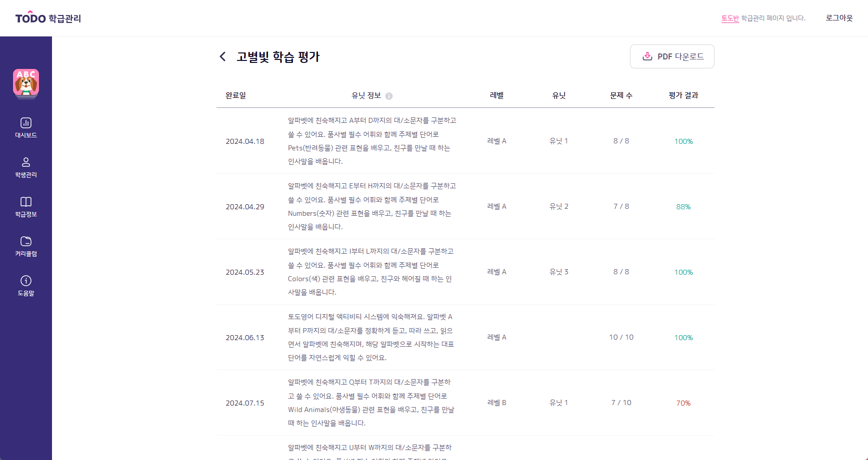Click the 레벨 column header

pos(496,95)
